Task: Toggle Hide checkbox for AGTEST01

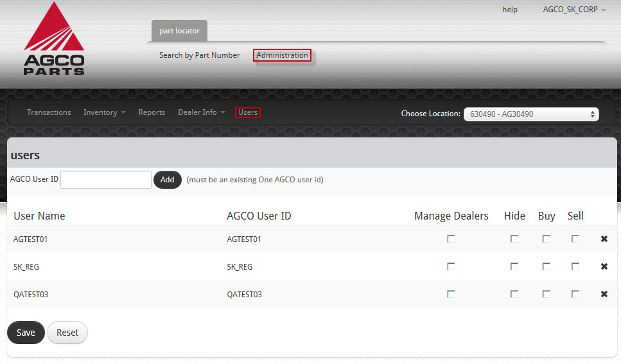Action: (514, 239)
